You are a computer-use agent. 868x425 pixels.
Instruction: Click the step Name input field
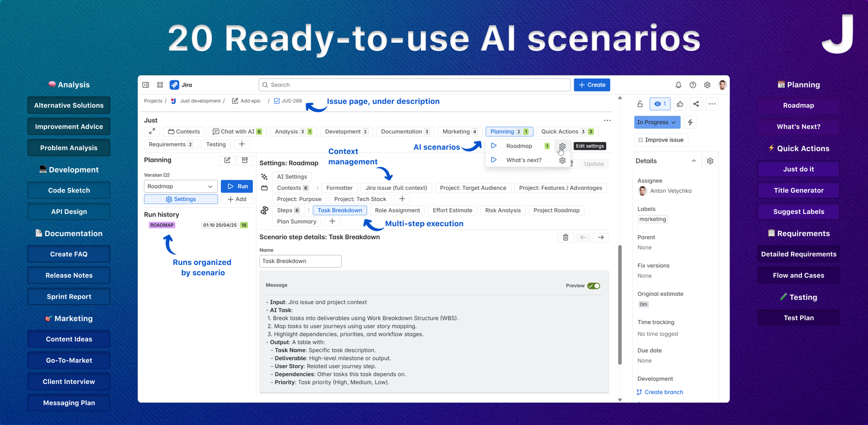(300, 261)
